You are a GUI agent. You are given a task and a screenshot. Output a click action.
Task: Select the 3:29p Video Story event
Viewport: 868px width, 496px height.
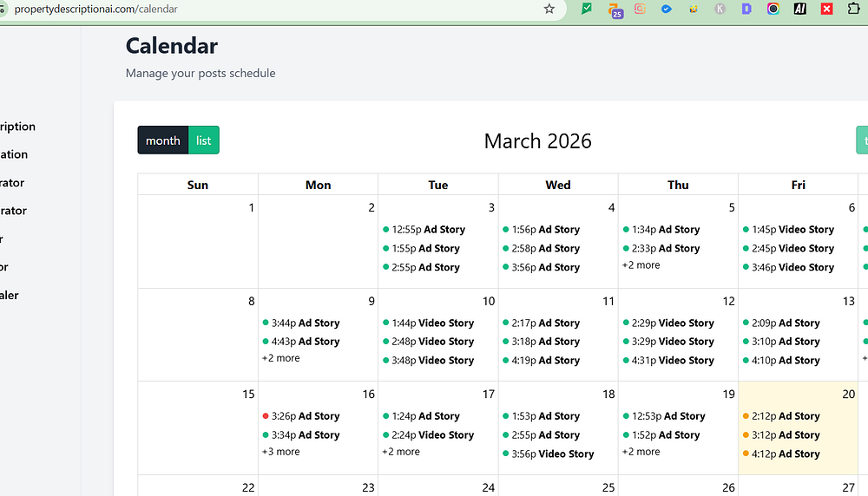pos(668,341)
